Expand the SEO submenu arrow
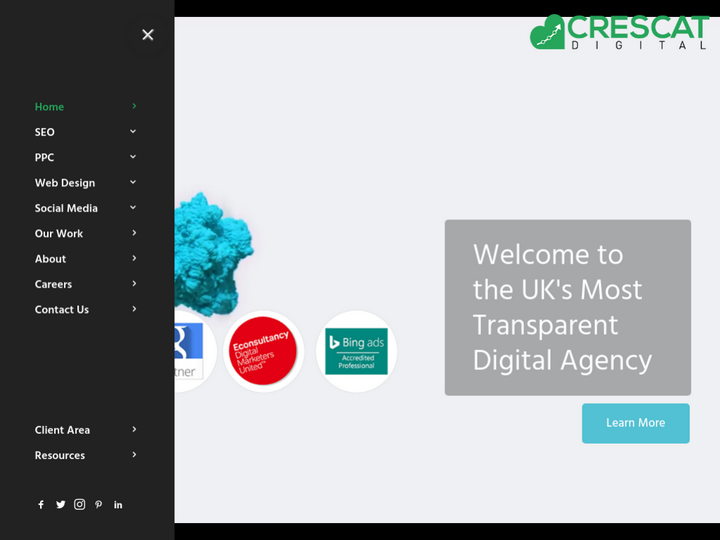The width and height of the screenshot is (720, 540). point(133,132)
